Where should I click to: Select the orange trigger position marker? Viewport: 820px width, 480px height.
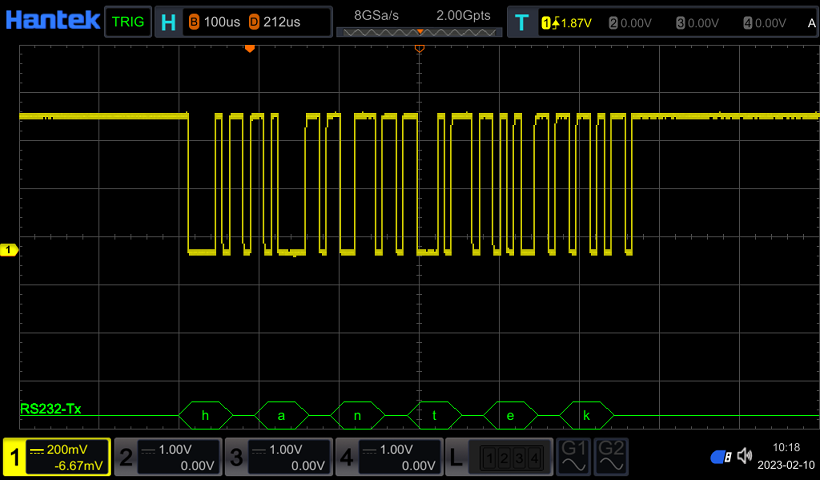[x=250, y=48]
